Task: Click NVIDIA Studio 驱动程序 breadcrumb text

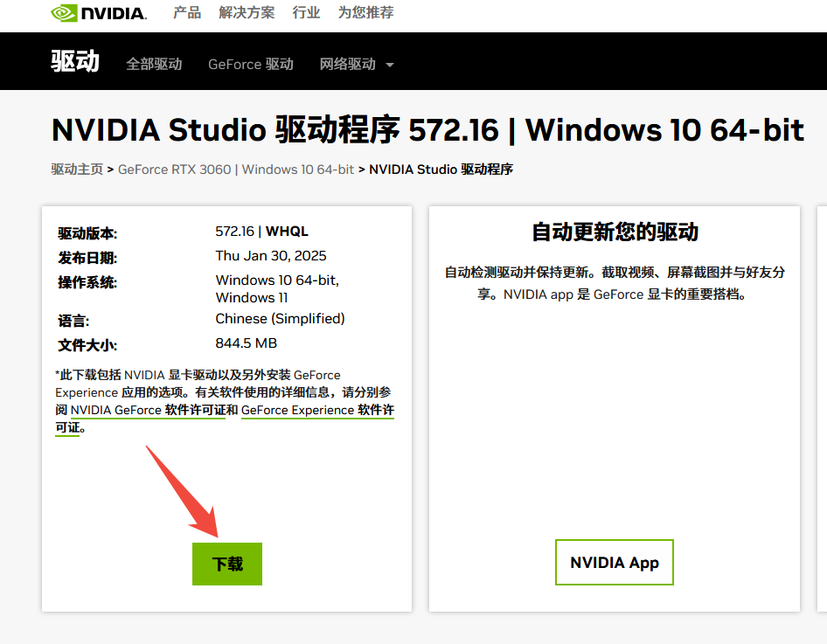Action: [x=441, y=170]
